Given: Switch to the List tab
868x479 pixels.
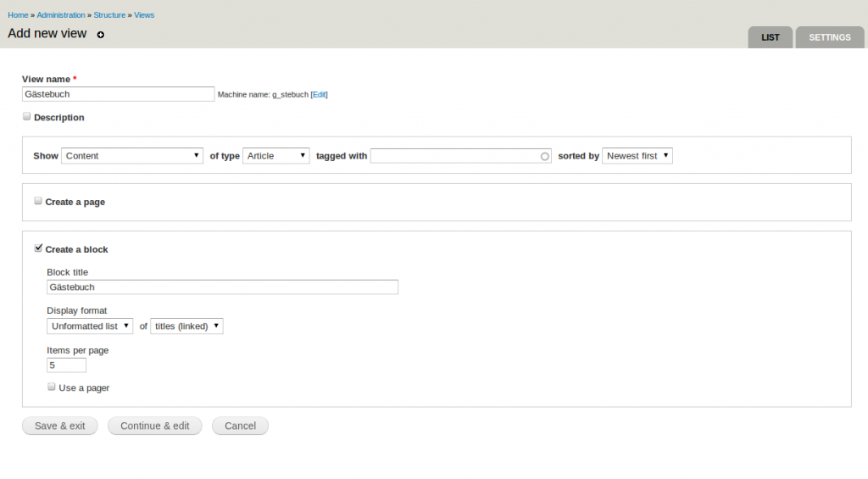Looking at the screenshot, I should (770, 37).
